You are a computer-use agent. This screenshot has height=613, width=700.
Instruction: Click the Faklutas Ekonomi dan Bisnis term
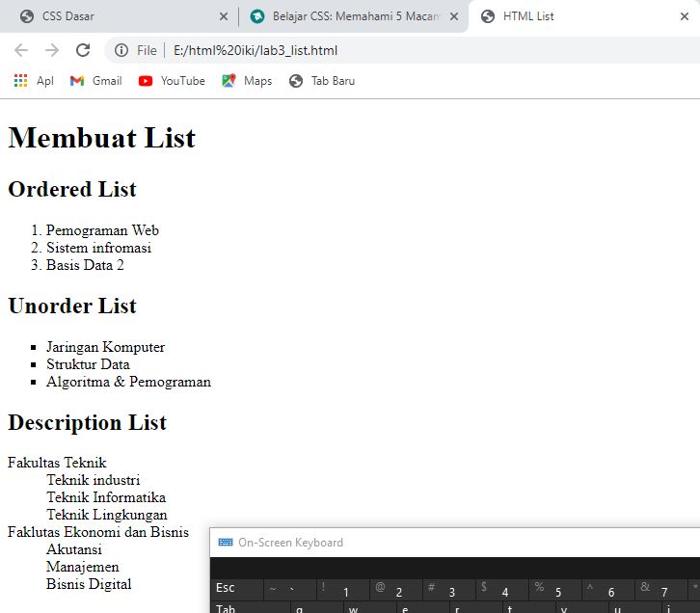(98, 532)
